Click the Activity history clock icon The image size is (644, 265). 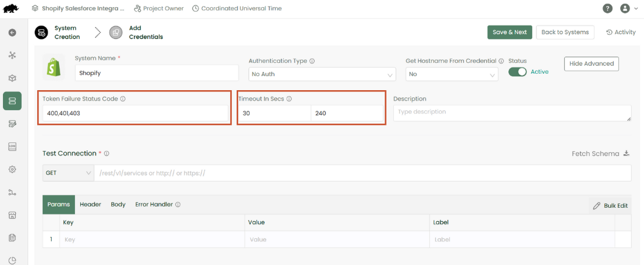point(609,32)
